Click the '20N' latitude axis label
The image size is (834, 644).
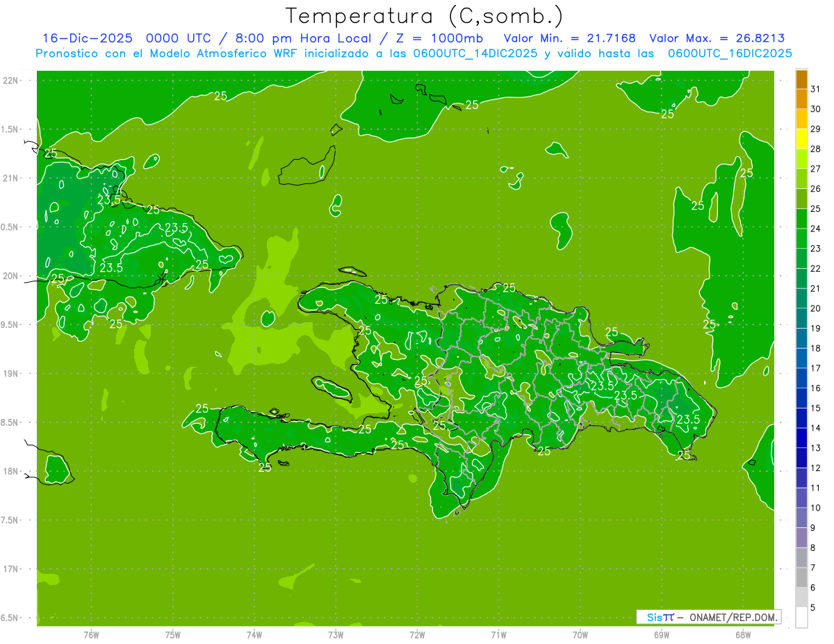(x=10, y=276)
